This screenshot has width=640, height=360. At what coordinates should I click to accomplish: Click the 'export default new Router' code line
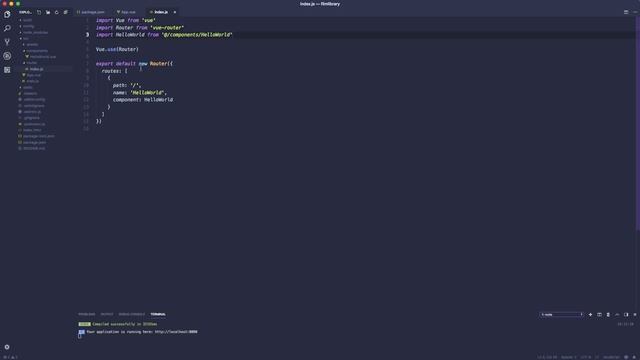[134, 64]
